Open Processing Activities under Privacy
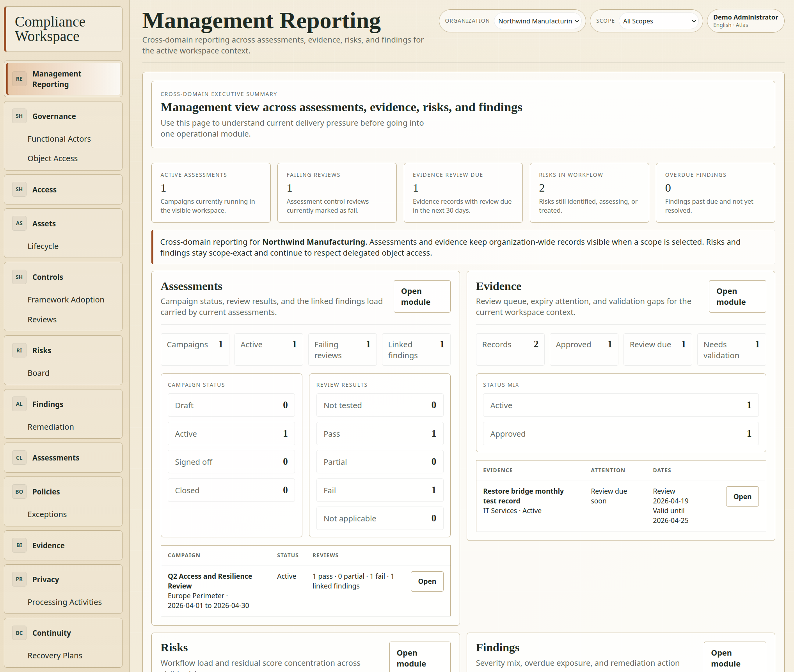Image resolution: width=794 pixels, height=672 pixels. click(65, 602)
